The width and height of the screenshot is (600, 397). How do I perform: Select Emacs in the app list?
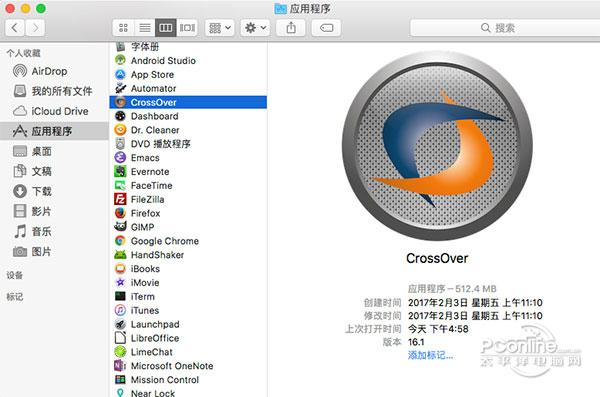(188, 158)
